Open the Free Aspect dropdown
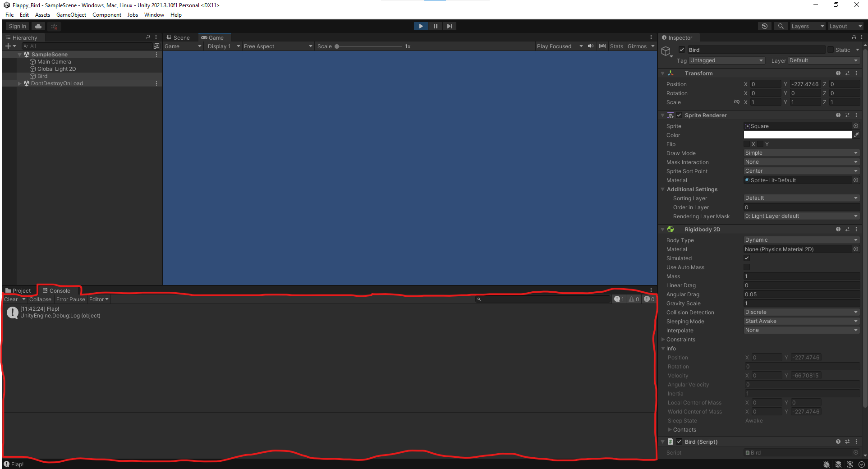The height and width of the screenshot is (469, 868). pyautogui.click(x=278, y=46)
